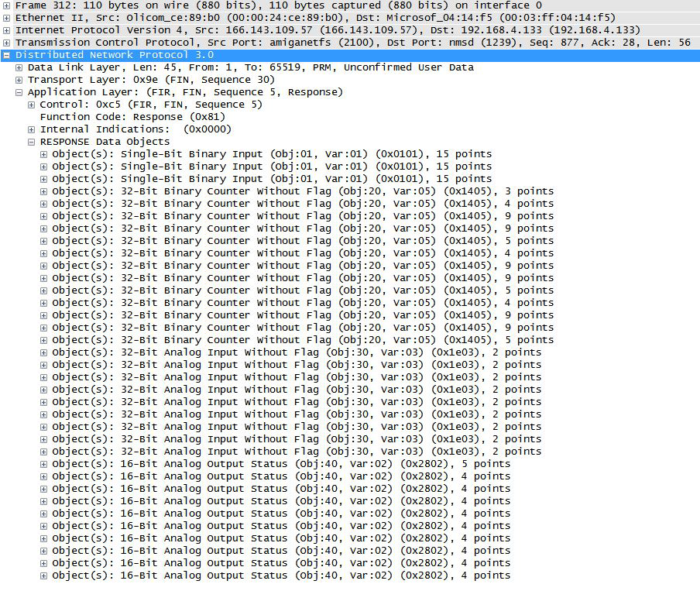Expand the Control 0xc5 field
Screen dimensions: 700x591
(30, 105)
